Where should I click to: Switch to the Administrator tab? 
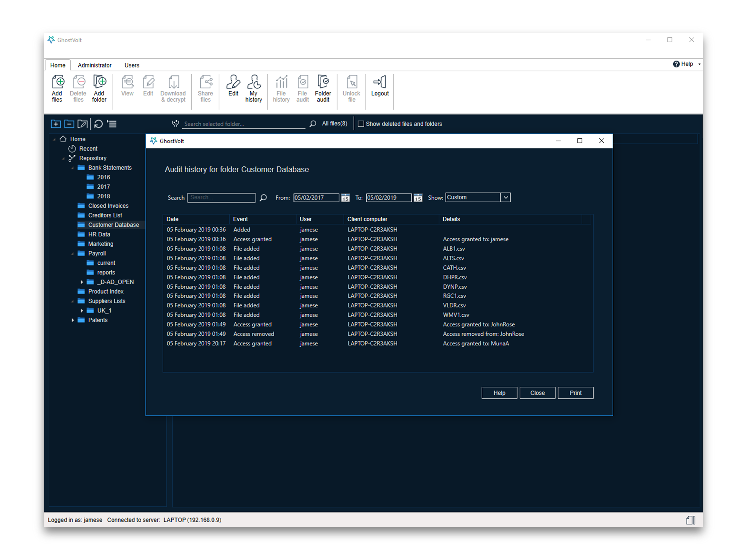(94, 65)
